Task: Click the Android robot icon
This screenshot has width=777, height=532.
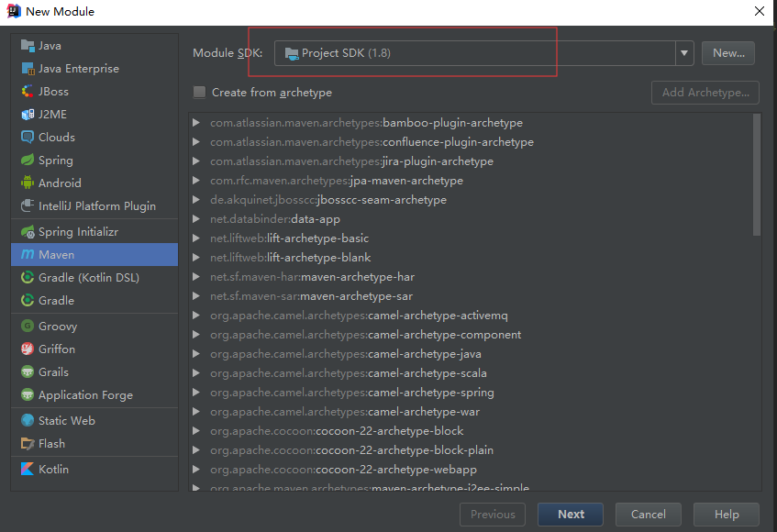Action: tap(28, 183)
